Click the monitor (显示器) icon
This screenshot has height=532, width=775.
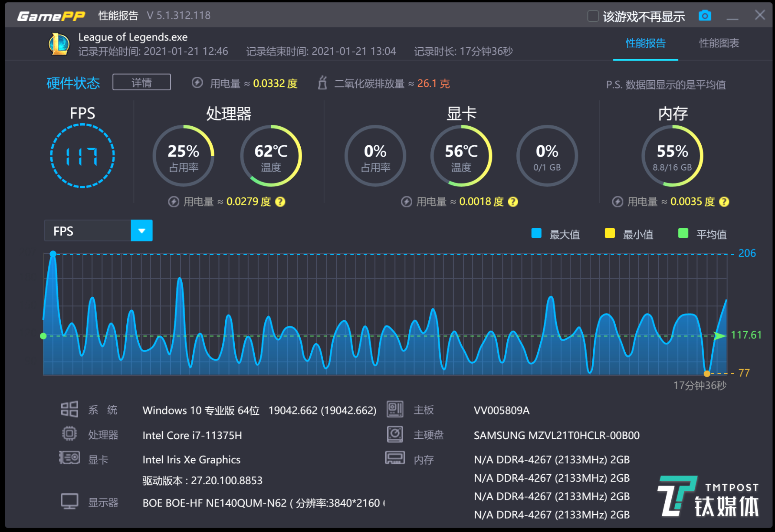coord(69,502)
